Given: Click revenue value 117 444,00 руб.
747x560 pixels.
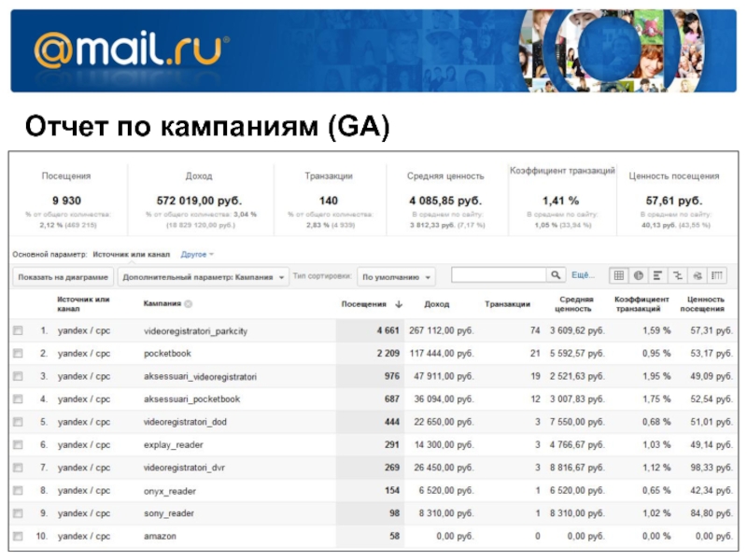Looking at the screenshot, I should click(442, 354).
